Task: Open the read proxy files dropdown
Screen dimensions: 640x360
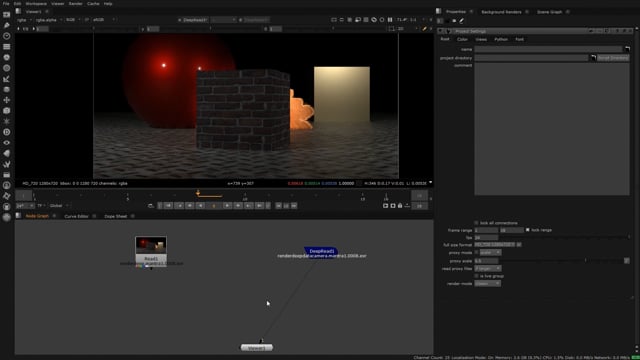Action: tap(487, 269)
